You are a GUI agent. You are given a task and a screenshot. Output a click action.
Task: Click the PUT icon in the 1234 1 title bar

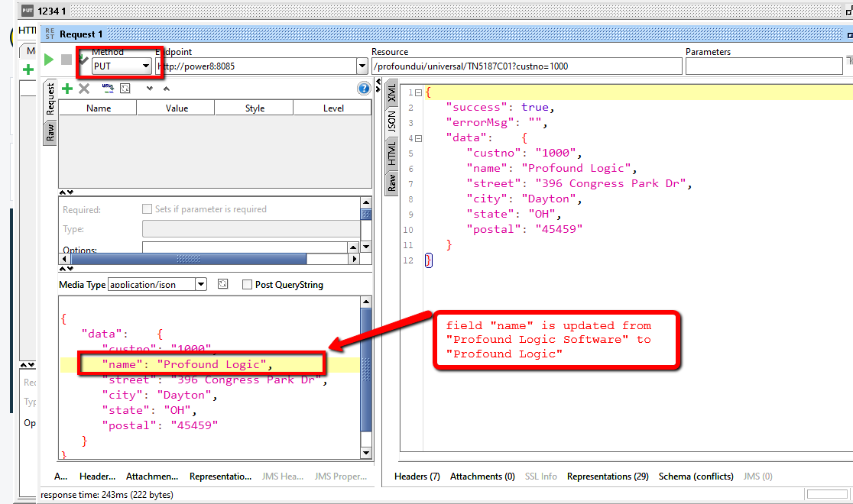[x=28, y=11]
